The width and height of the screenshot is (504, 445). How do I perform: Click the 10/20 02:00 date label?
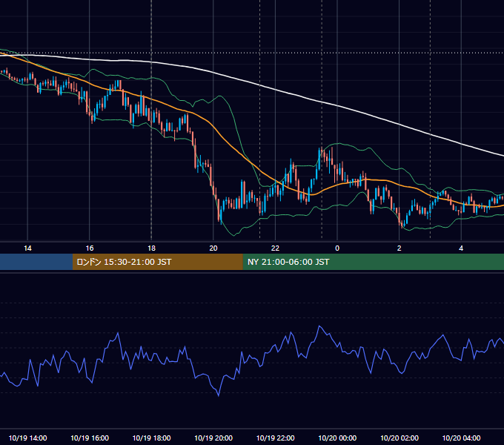[399, 438]
